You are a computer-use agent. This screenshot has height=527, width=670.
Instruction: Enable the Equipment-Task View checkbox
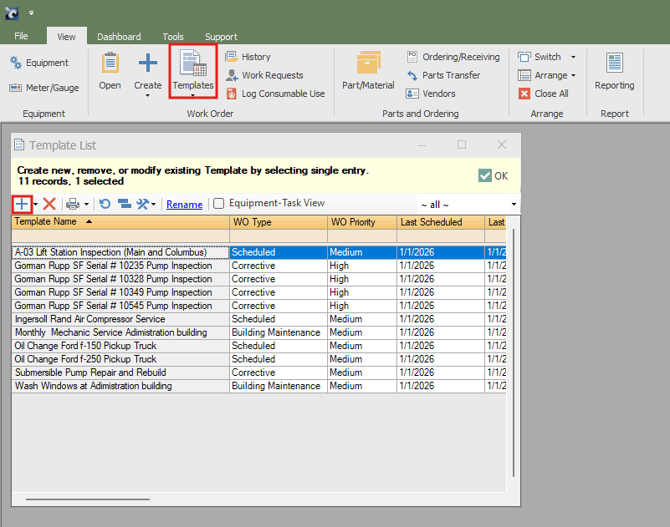point(219,204)
